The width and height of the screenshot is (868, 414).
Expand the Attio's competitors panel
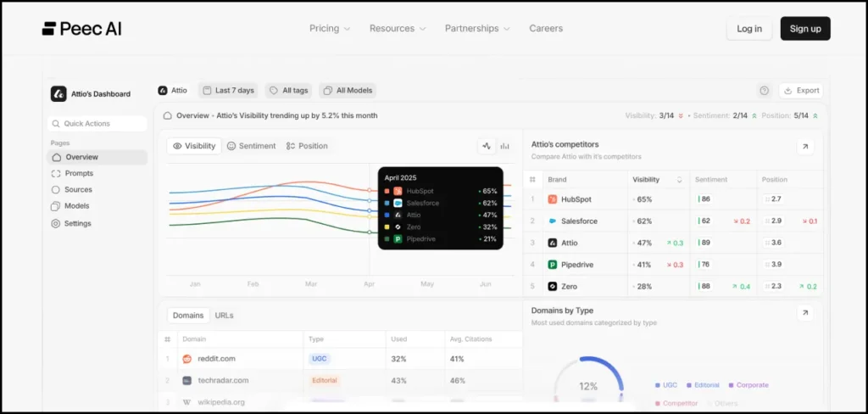[805, 147]
